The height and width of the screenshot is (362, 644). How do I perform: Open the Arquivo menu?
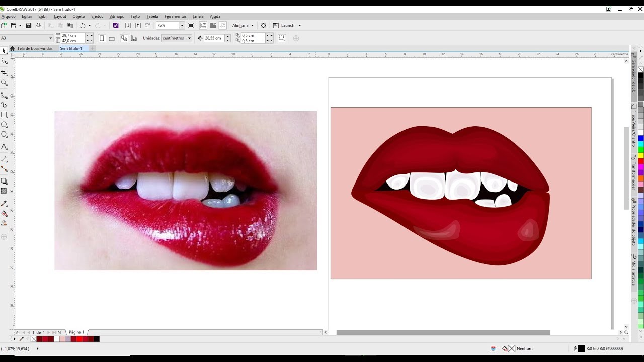click(8, 16)
